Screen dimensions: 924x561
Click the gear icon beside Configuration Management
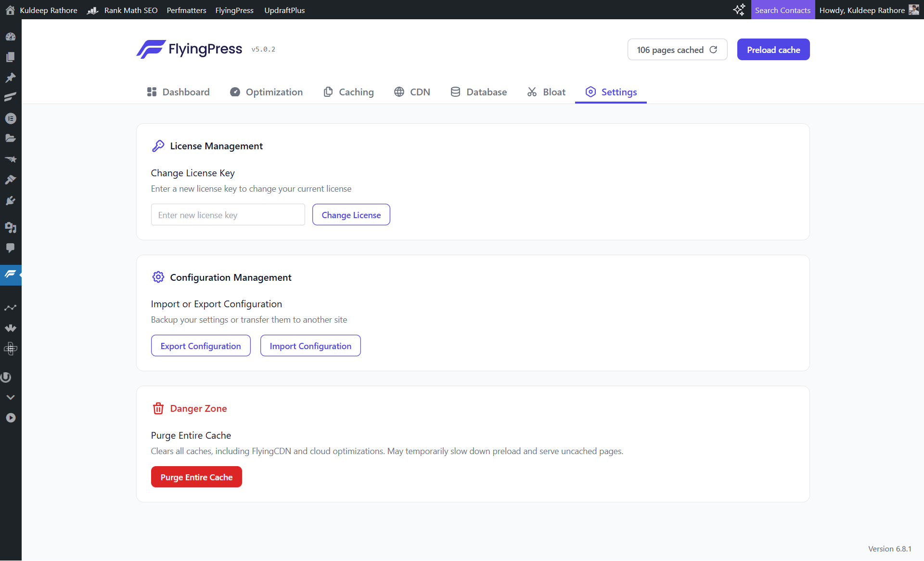click(x=158, y=277)
